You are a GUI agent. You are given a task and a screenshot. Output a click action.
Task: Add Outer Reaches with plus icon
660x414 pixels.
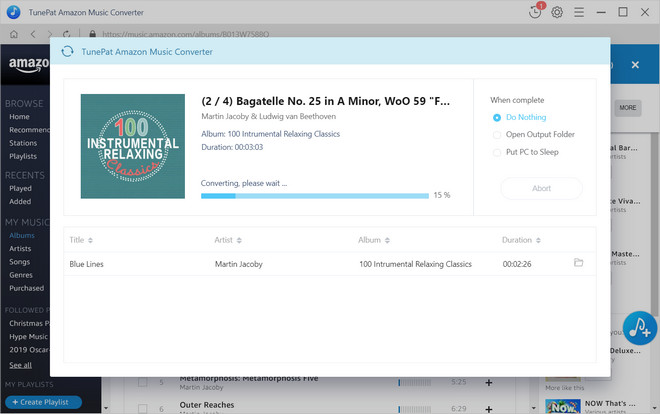pos(489,409)
